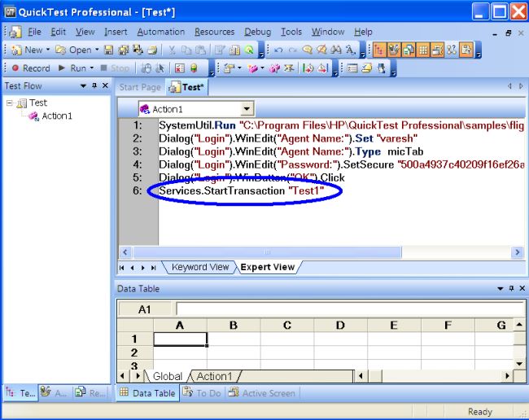Click the Paste clipboard icon
The height and width of the screenshot is (420, 529).
200,50
